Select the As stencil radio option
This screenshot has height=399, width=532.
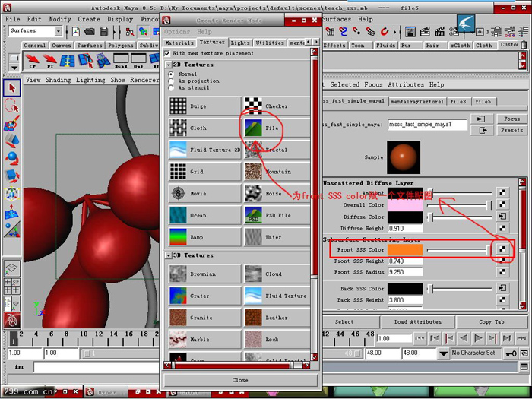tap(171, 87)
